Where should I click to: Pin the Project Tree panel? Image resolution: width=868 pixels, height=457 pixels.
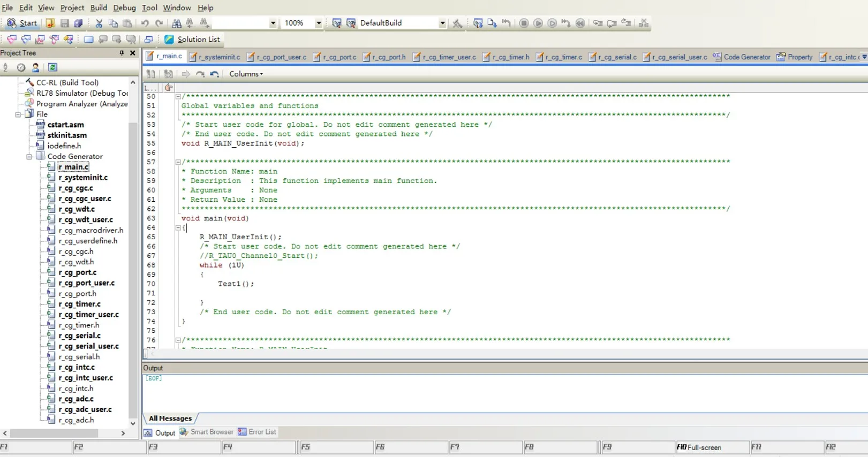tap(122, 53)
